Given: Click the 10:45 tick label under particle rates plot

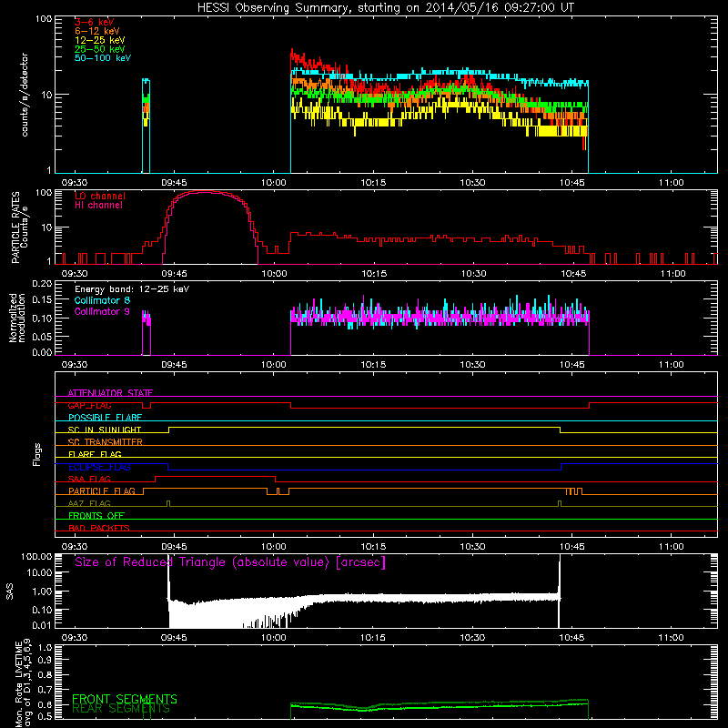Looking at the screenshot, I should tap(573, 274).
